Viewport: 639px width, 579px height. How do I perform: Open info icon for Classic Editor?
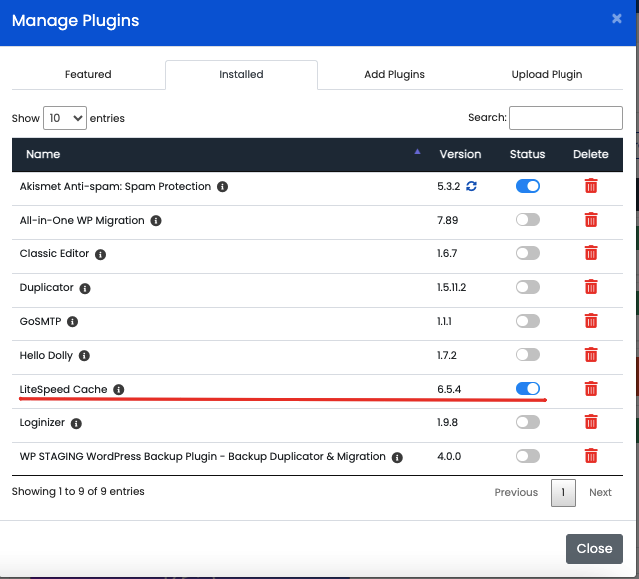pos(100,254)
